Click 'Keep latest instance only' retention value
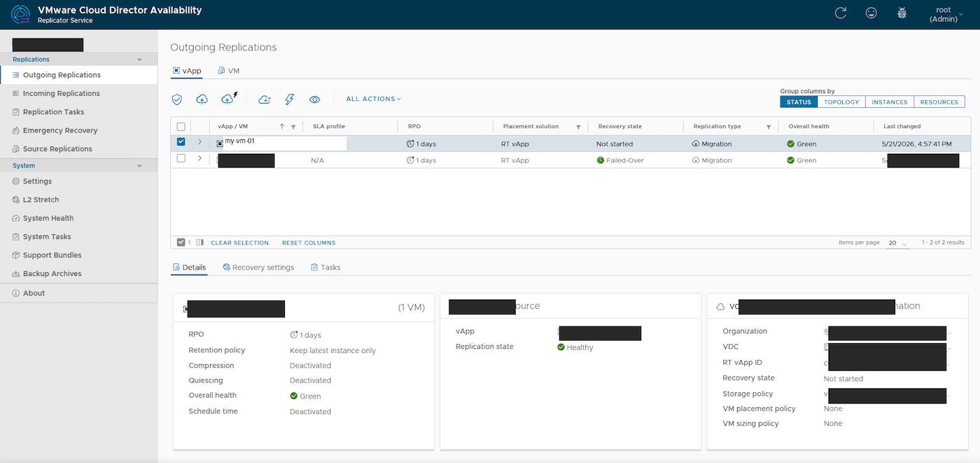This screenshot has height=463, width=980. (x=332, y=350)
